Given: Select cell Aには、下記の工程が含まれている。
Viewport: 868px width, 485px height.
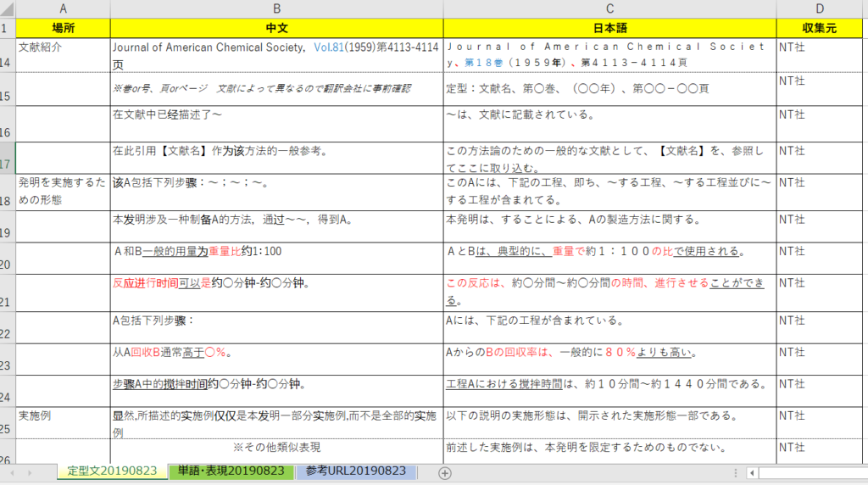Looking at the screenshot, I should tap(609, 328).
